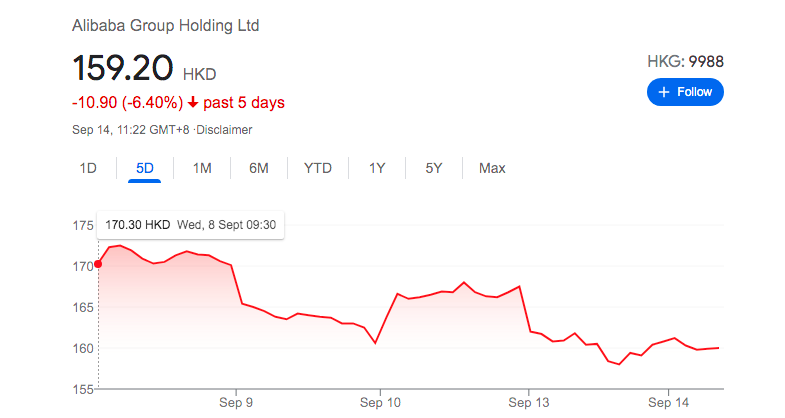This screenshot has width=785, height=418.
Task: Click the Sep 13 date label
Action: pyautogui.click(x=528, y=401)
